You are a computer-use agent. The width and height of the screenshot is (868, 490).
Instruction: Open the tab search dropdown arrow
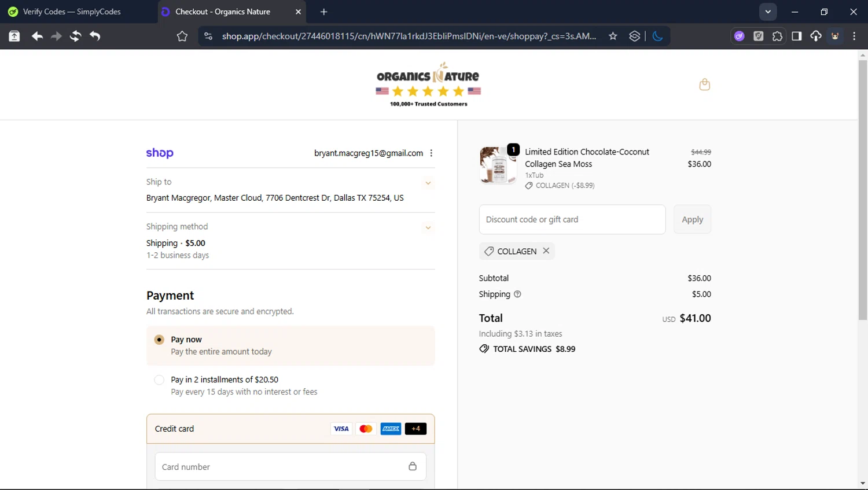pos(768,12)
